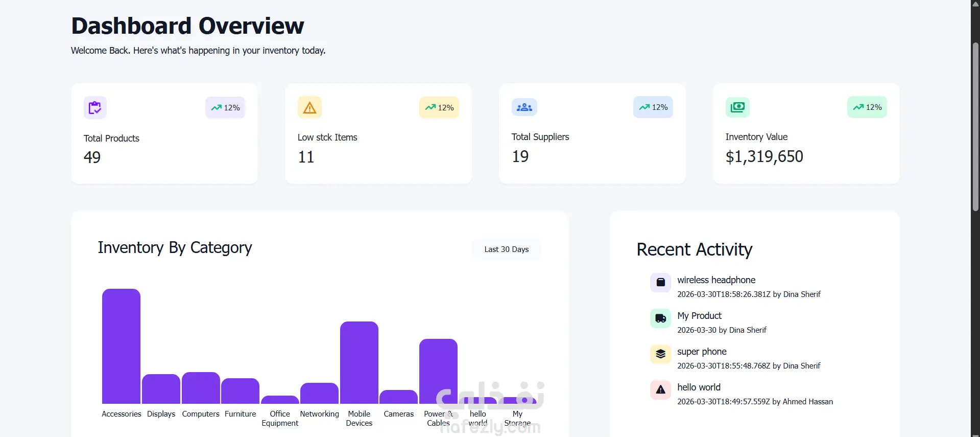Click the 12% trend badge on Total Suppliers
The height and width of the screenshot is (437, 980).
[x=653, y=107]
